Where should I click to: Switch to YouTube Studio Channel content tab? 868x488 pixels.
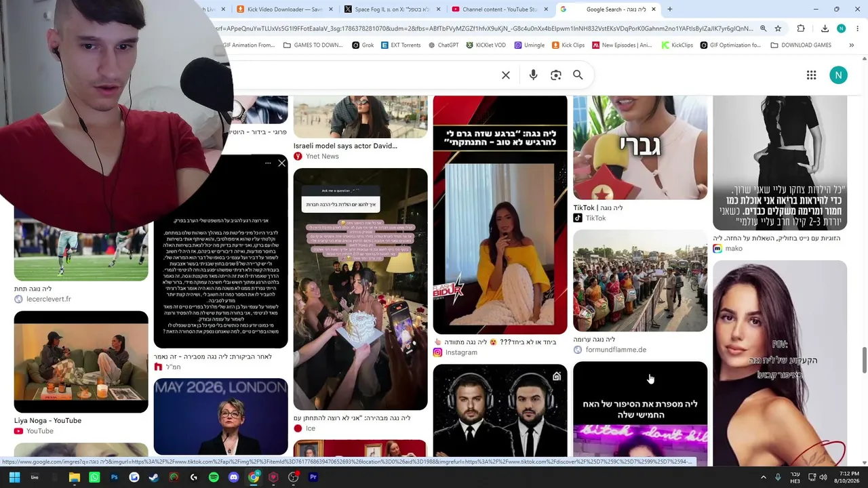pyautogui.click(x=500, y=9)
